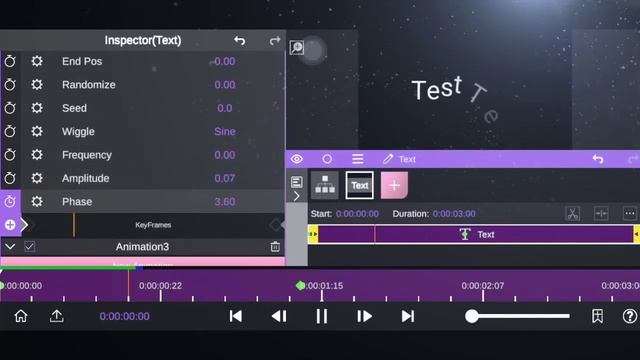640x360 pixels.
Task: Open the Phase gear settings
Action: 37,201
